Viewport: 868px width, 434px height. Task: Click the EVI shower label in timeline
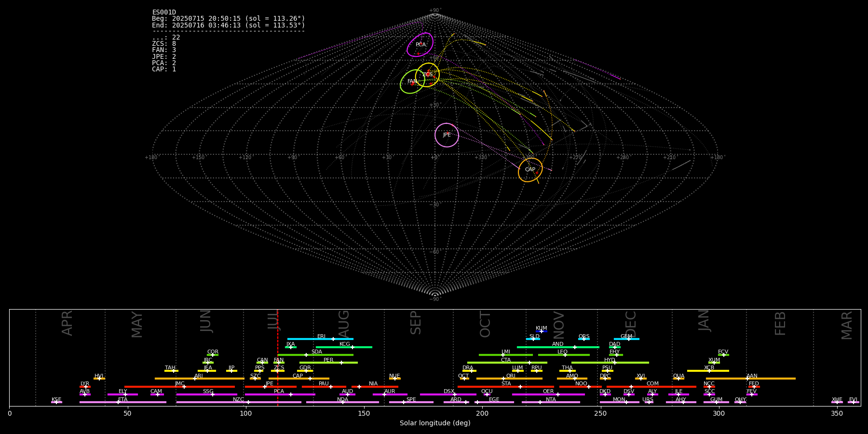tap(853, 400)
